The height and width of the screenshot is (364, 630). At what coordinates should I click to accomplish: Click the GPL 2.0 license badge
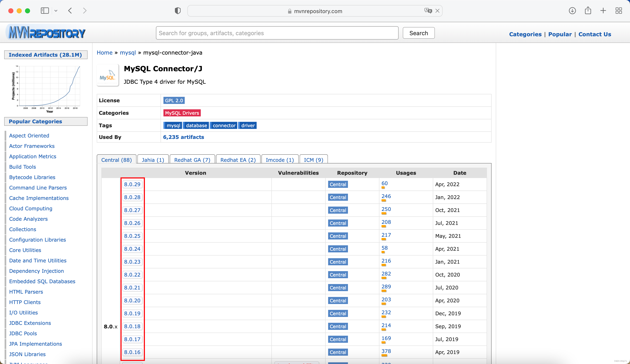pos(174,100)
